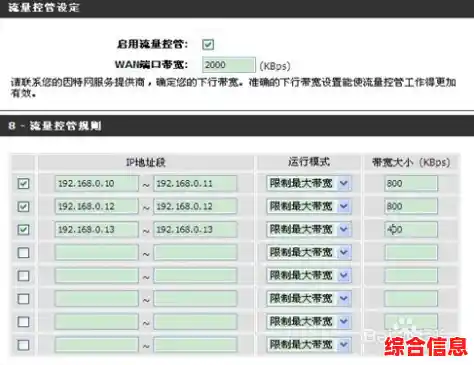Click bandwidth field 800 in 192.168.0.12 row
The height and width of the screenshot is (365, 474).
tap(411, 206)
